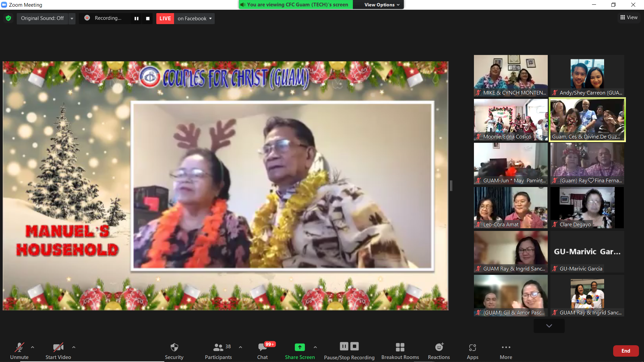644x362 pixels.
Task: Open Breakout Rooms
Action: tap(400, 351)
